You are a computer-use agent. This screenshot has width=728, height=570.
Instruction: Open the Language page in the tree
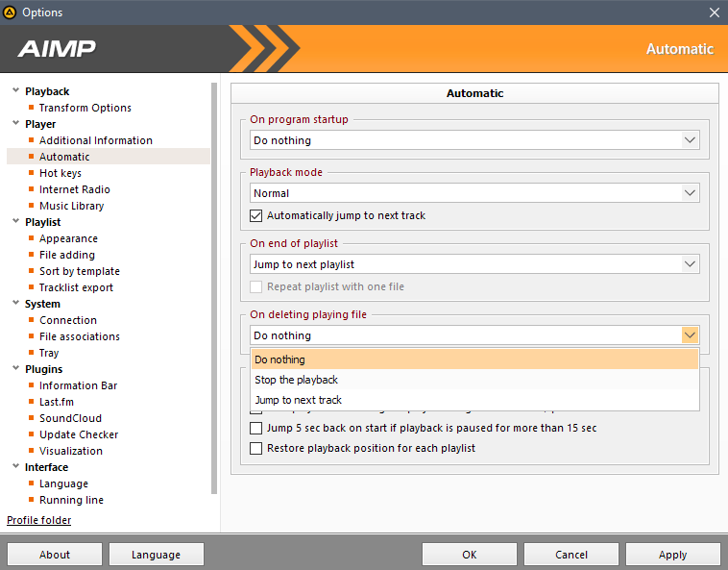pos(63,483)
